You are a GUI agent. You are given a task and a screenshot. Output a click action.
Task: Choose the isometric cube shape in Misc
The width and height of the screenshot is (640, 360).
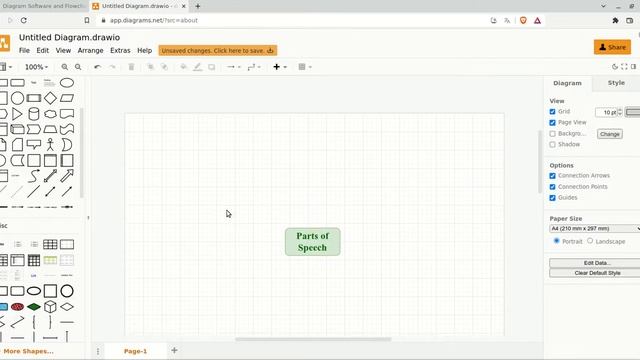click(x=50, y=307)
